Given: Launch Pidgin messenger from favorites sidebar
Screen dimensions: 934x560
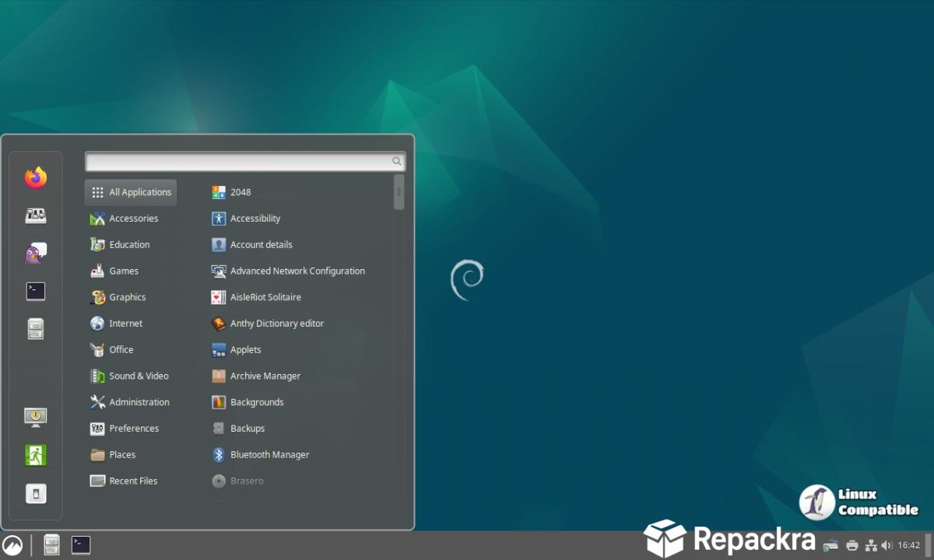Looking at the screenshot, I should click(x=35, y=254).
